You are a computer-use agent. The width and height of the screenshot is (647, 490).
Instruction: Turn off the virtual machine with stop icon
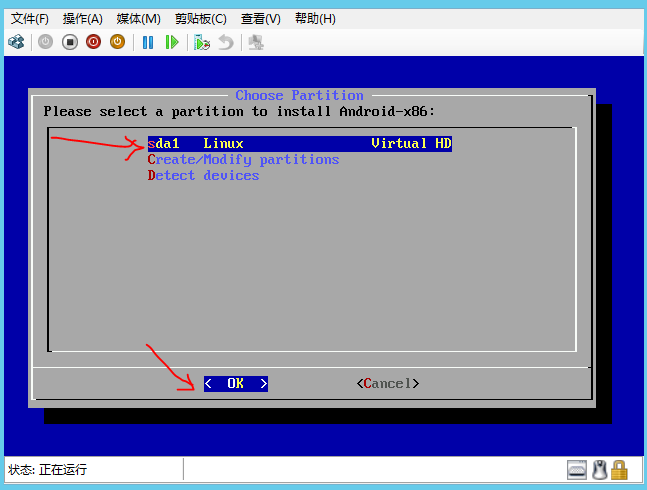pos(70,42)
